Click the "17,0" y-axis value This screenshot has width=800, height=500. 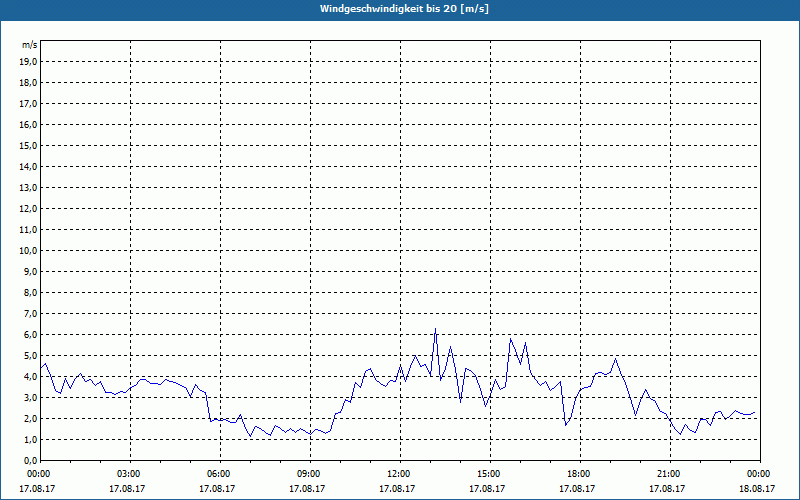[x=28, y=104]
